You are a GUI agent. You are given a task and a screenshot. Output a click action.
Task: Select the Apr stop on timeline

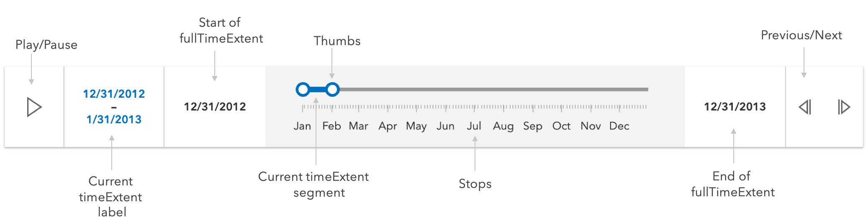[388, 126]
